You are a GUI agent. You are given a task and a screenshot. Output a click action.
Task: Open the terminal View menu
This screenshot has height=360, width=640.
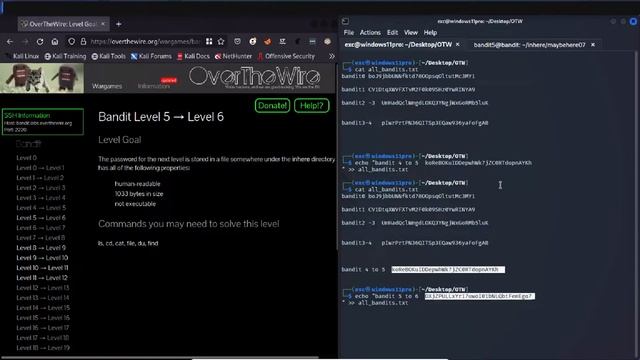click(411, 33)
